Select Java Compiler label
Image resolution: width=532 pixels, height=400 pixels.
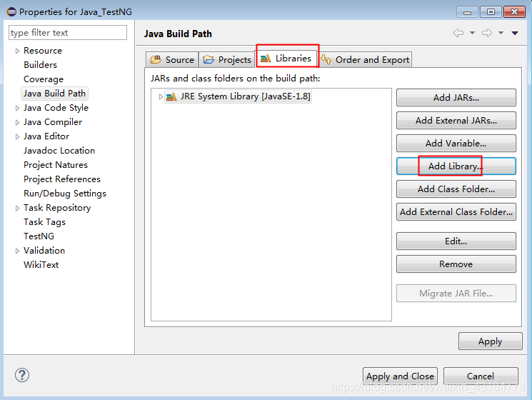click(53, 122)
